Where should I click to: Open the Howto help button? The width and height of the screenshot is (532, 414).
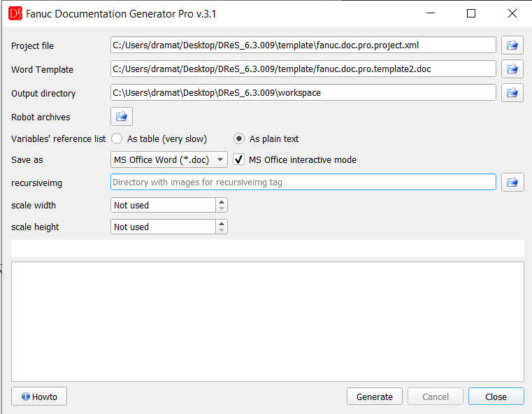39,397
